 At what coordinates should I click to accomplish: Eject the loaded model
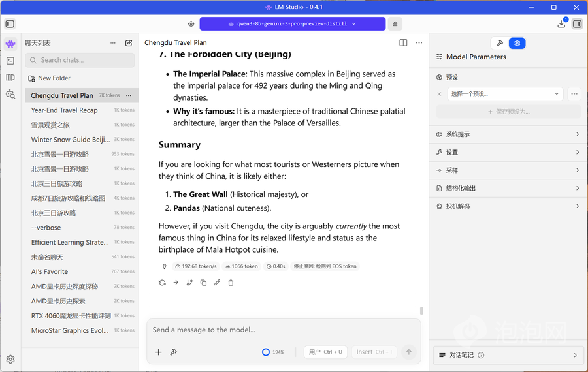[x=395, y=23]
